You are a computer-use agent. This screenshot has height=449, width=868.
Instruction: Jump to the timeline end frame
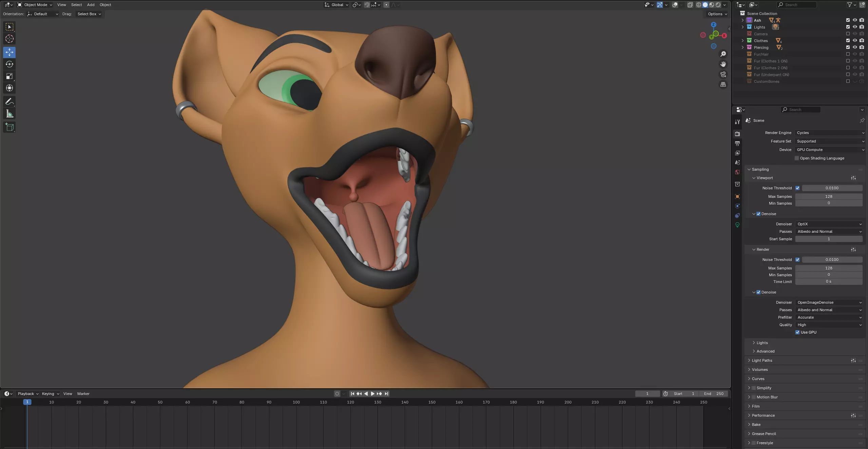[386, 394]
